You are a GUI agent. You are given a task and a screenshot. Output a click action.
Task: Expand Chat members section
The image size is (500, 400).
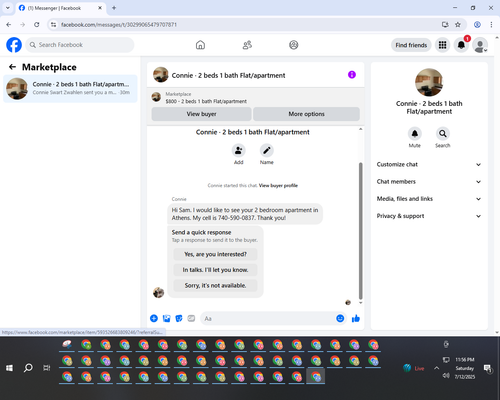point(429,182)
